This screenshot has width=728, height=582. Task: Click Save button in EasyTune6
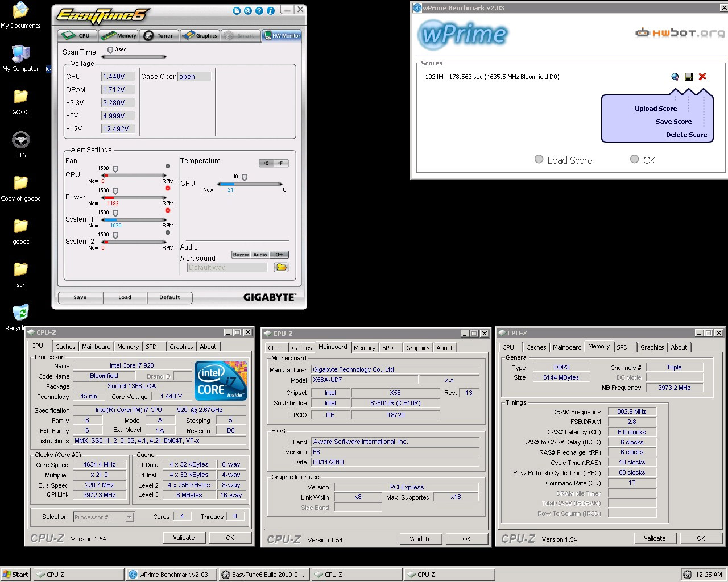pos(80,297)
